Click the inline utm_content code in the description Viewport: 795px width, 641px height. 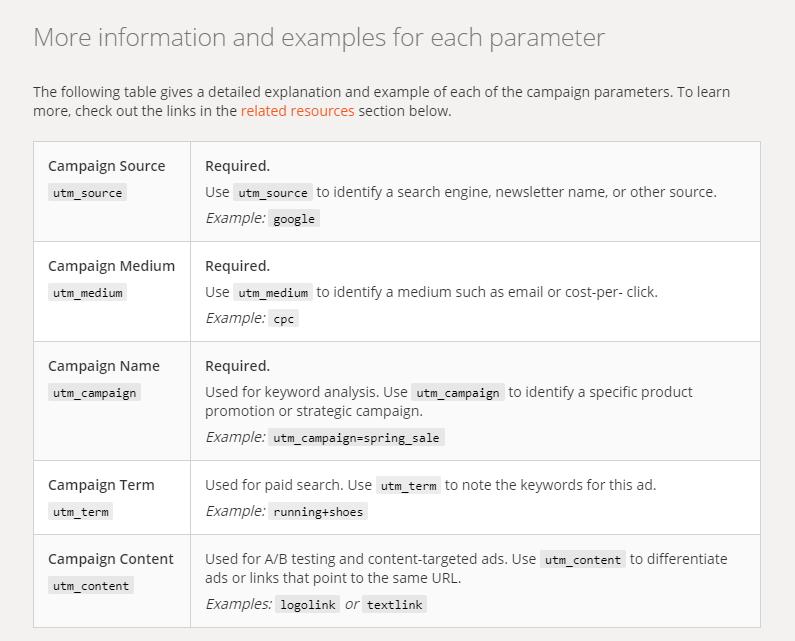583,560
